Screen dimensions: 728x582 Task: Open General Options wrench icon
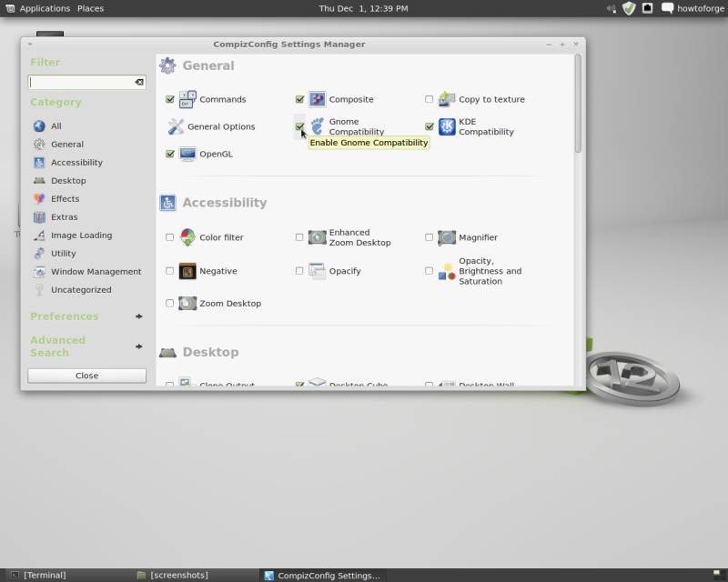click(176, 126)
